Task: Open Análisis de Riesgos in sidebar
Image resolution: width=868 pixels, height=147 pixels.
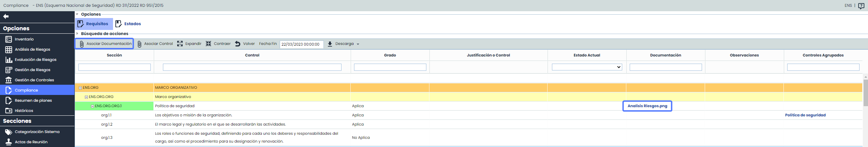Action: coord(32,49)
